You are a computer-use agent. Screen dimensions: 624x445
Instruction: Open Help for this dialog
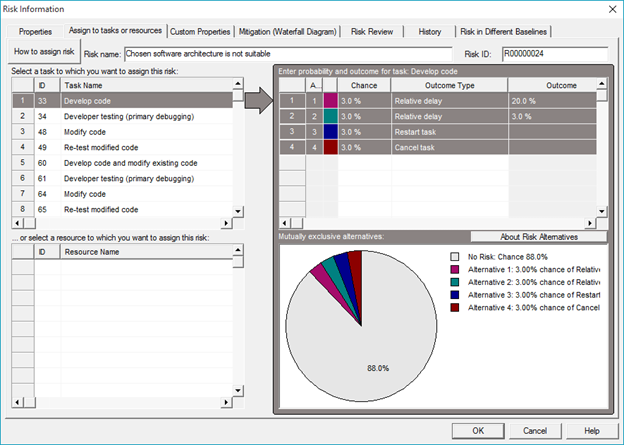click(x=592, y=431)
